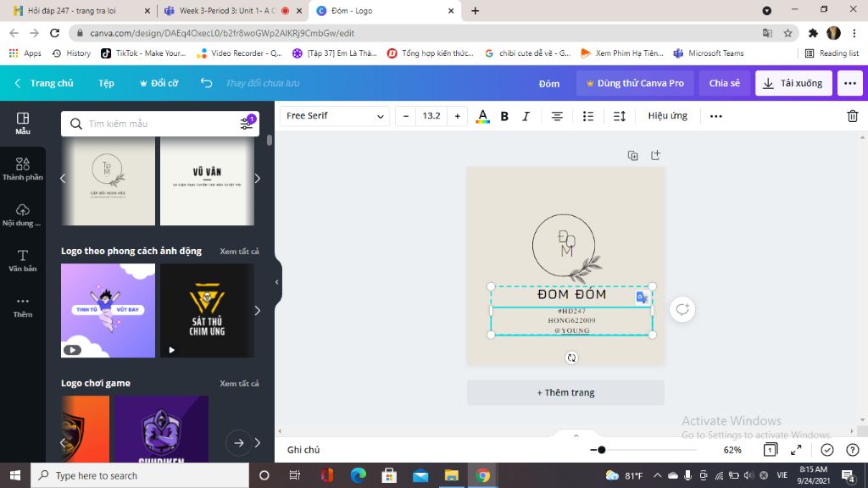Screen dimensions: 868x488
Task: Show previous templates in the top row
Action: tap(63, 178)
